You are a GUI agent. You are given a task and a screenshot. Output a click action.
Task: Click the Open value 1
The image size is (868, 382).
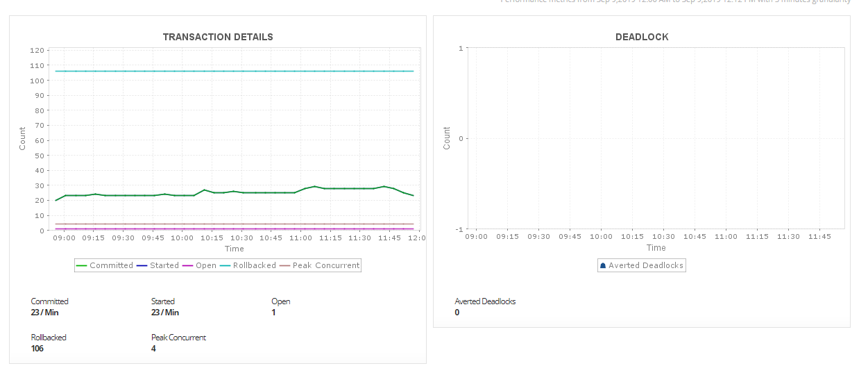[x=273, y=313]
